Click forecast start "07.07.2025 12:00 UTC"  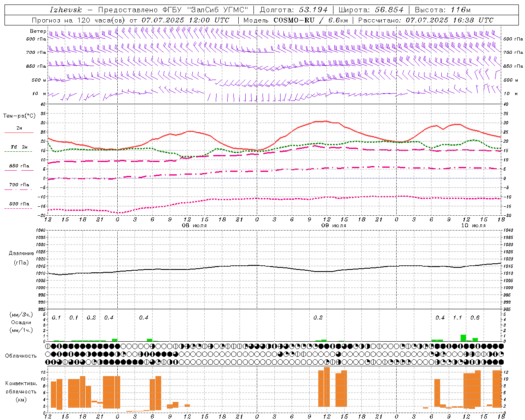tap(185, 20)
